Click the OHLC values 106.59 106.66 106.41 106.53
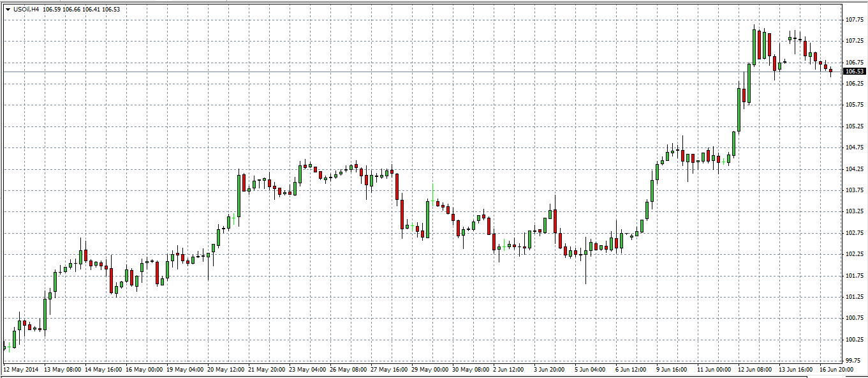This screenshot has width=868, height=378. (81, 10)
